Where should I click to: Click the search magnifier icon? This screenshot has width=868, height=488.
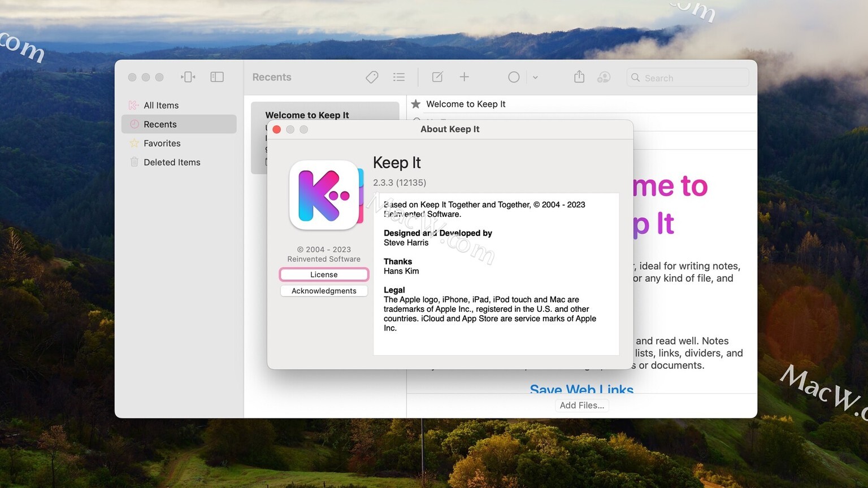click(636, 77)
